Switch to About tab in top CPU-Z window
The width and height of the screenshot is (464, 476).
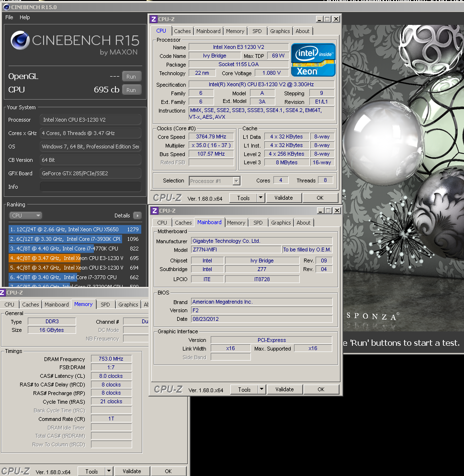[x=303, y=31]
